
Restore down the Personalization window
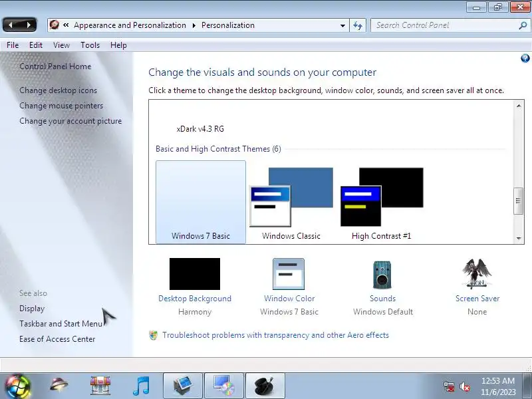(x=497, y=7)
